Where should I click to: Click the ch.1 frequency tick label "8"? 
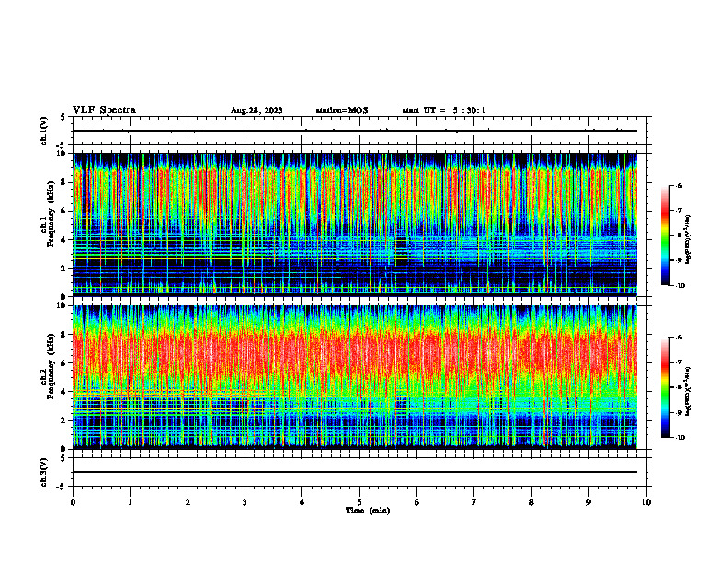click(64, 182)
